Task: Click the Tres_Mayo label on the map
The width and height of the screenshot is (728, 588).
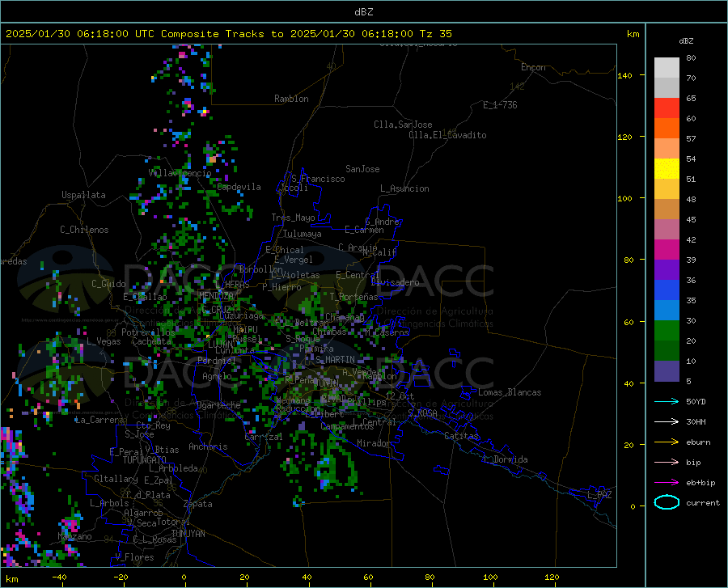Action: pos(293,218)
